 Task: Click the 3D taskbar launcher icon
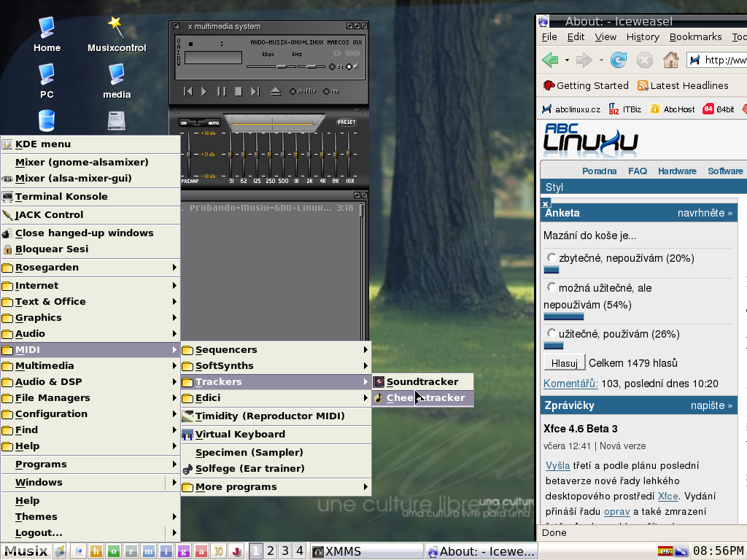(219, 551)
